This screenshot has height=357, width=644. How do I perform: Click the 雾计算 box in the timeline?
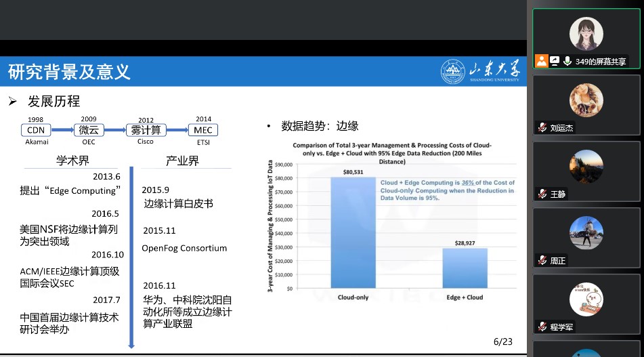(x=146, y=130)
